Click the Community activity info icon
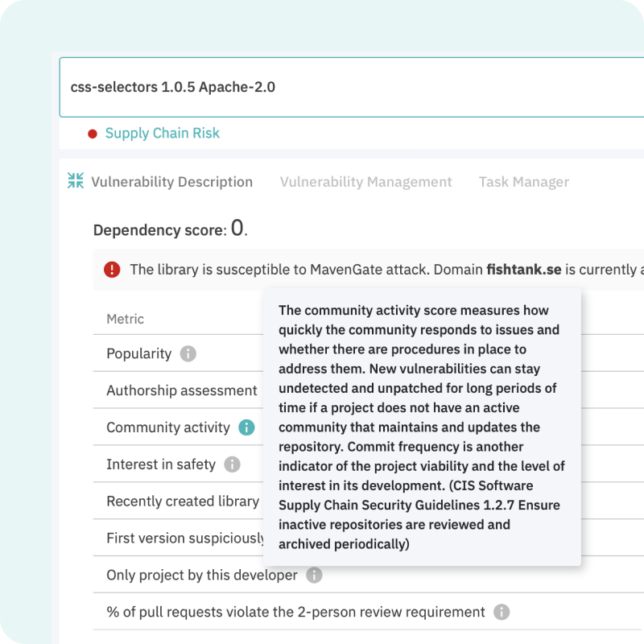The height and width of the screenshot is (644, 644). pos(246,427)
